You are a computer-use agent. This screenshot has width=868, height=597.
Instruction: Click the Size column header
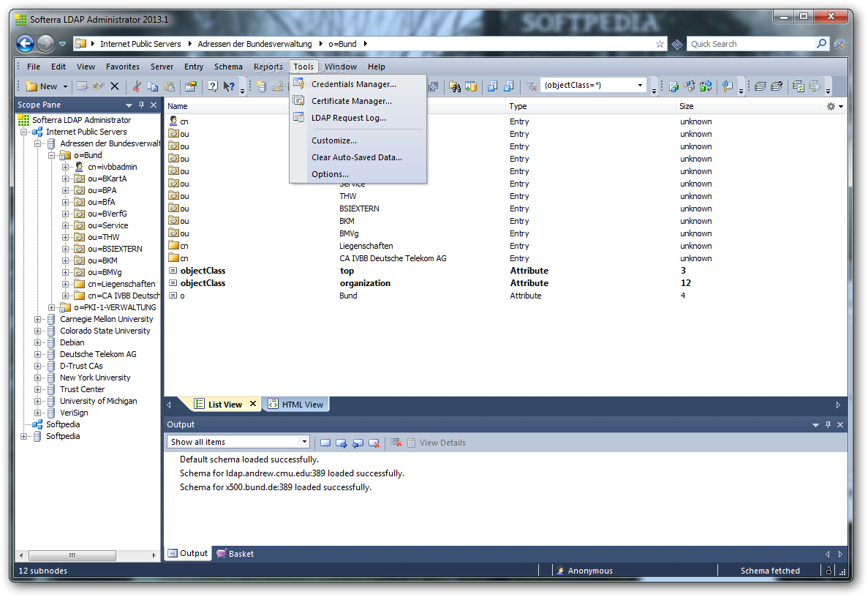[750, 106]
